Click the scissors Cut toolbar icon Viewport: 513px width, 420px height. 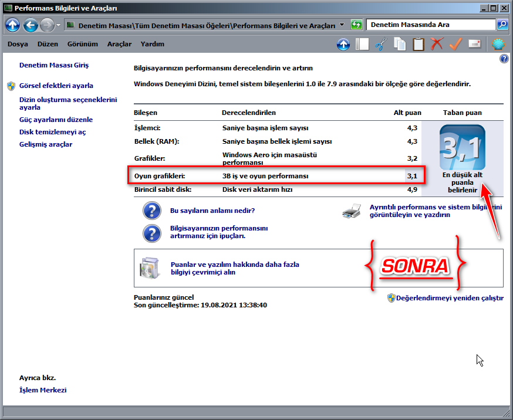pos(381,44)
